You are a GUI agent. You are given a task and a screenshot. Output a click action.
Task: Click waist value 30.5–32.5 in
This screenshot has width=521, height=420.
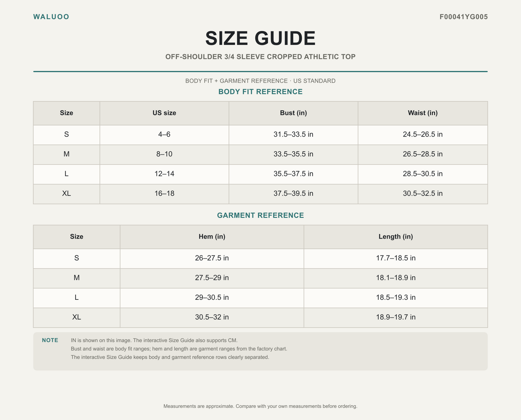tap(423, 194)
